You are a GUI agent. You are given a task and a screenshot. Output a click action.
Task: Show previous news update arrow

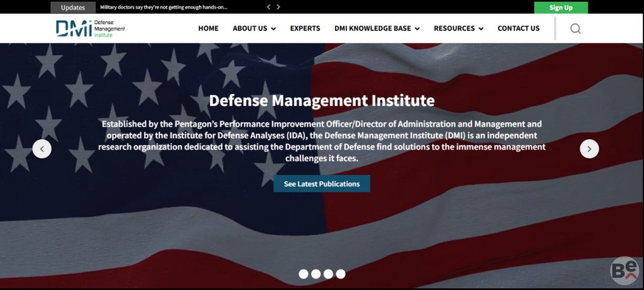point(269,7)
